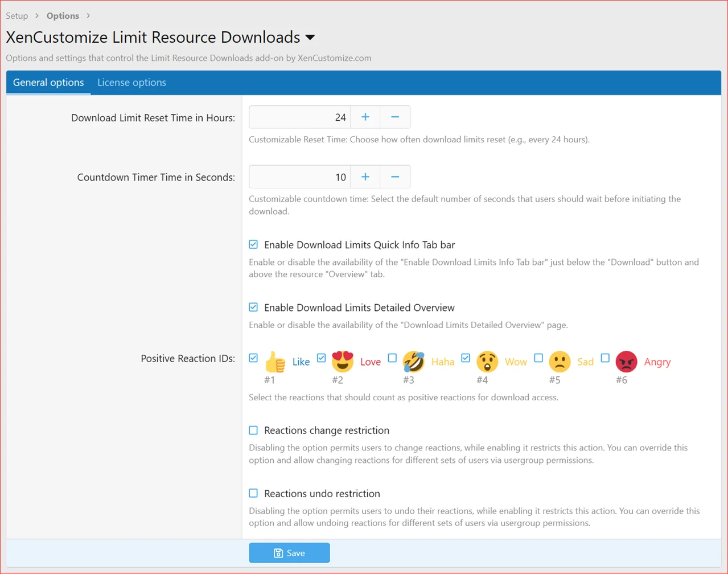Click the Angry reaction label text
Screen dimensions: 728x574
point(657,362)
